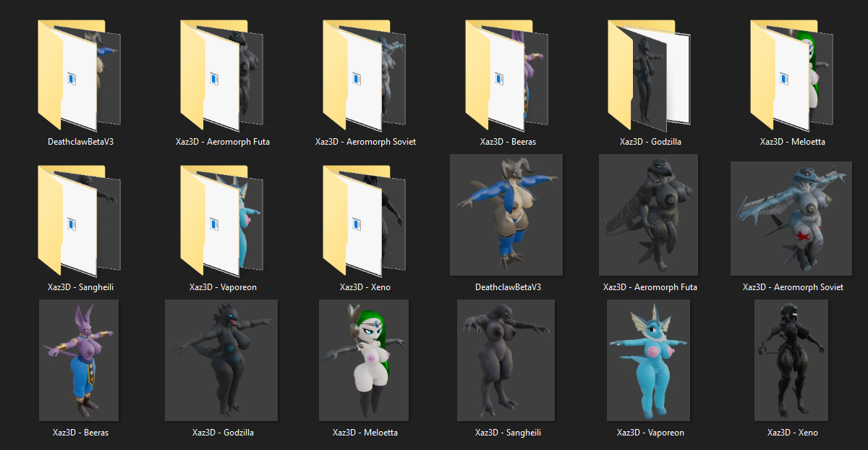Click "Xaz3D - Aeromorph Soviet" name under the folder

click(x=365, y=142)
